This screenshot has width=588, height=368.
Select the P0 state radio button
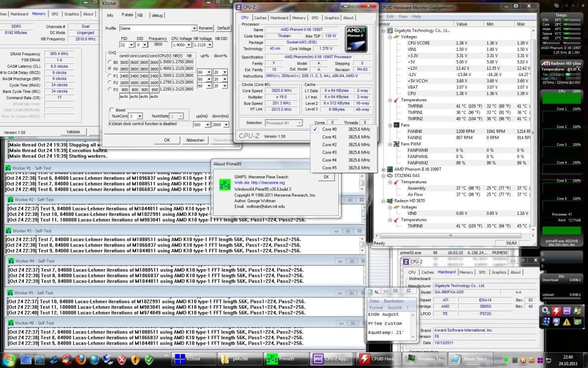pyautogui.click(x=110, y=69)
